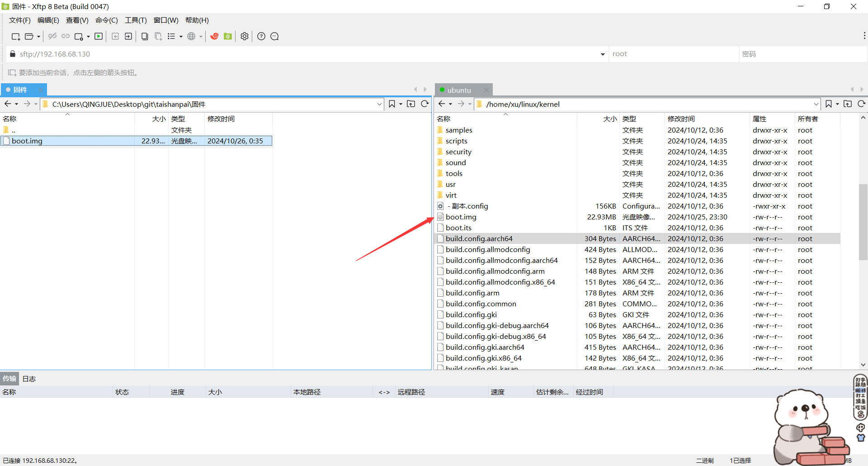Close the ubuntu session tab
The height and width of the screenshot is (466, 868).
point(486,90)
